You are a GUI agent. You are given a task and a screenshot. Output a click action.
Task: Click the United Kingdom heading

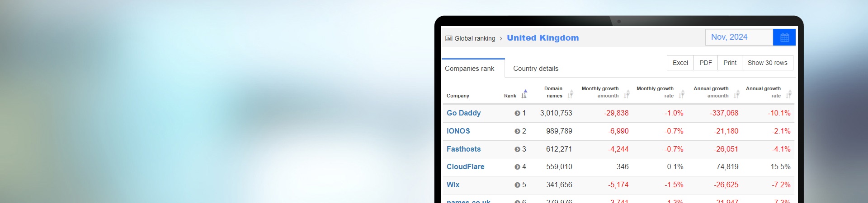(542, 38)
